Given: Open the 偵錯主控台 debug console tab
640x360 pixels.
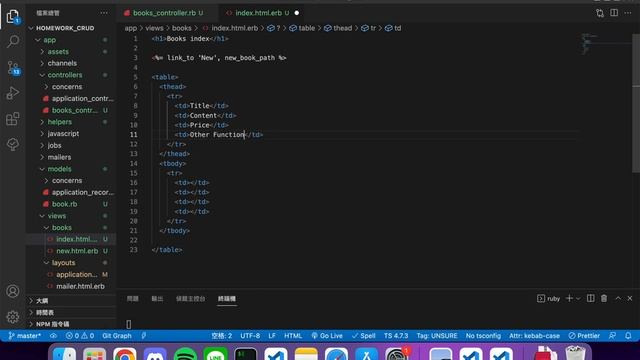Looking at the screenshot, I should [x=191, y=299].
